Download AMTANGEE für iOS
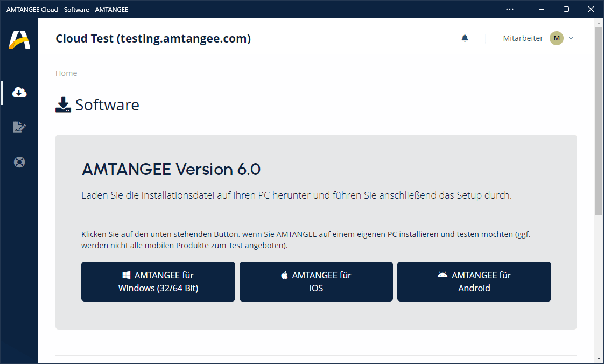 pos(316,282)
